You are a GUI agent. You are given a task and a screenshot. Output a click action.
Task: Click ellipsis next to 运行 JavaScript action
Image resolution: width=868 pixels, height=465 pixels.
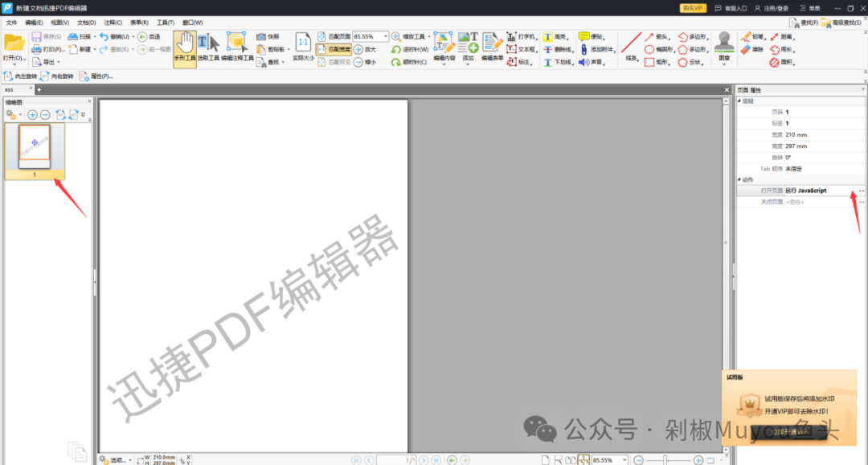coord(862,191)
